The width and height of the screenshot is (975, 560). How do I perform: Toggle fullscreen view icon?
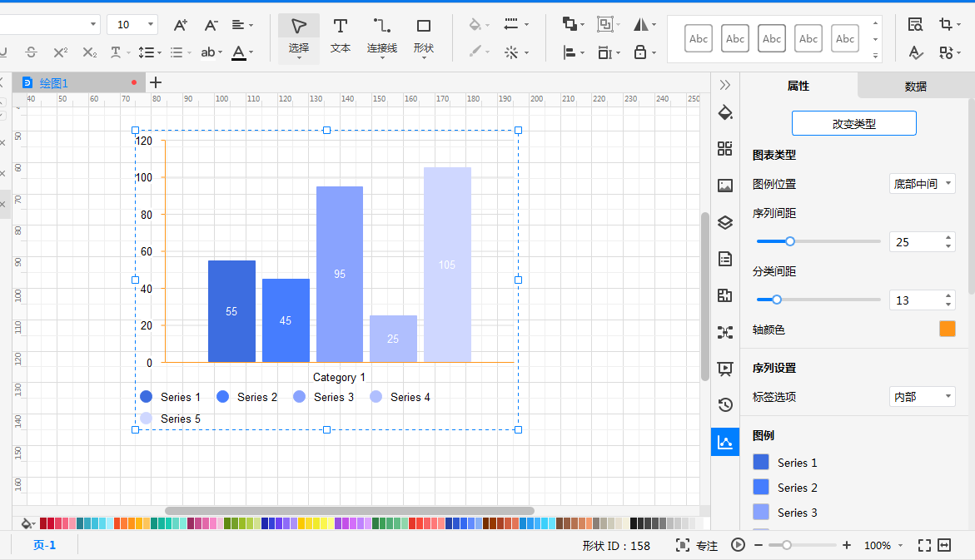pyautogui.click(x=925, y=545)
